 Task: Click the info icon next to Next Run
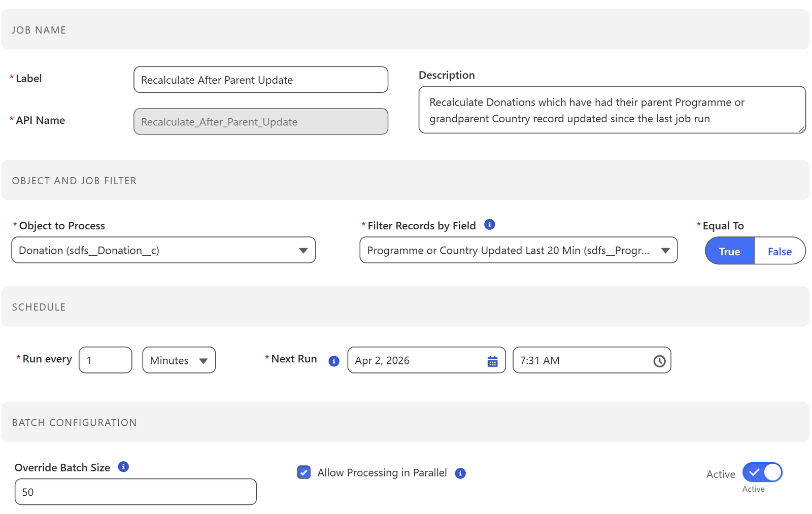(333, 361)
